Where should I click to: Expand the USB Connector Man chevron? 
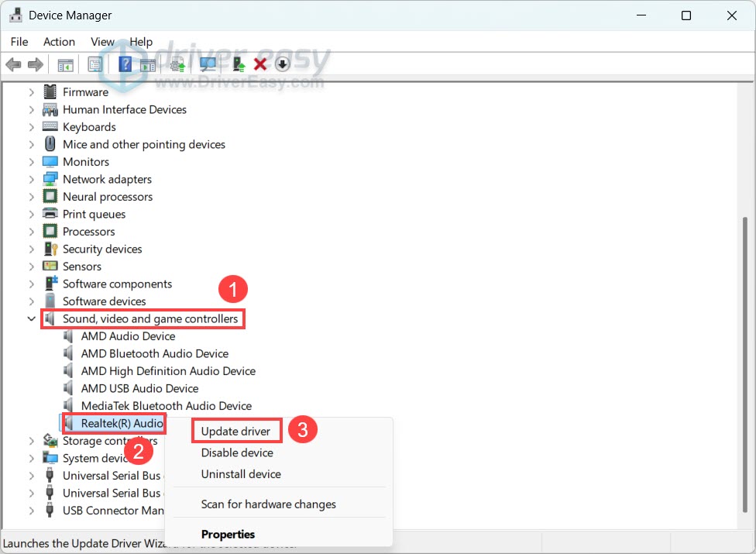(31, 510)
